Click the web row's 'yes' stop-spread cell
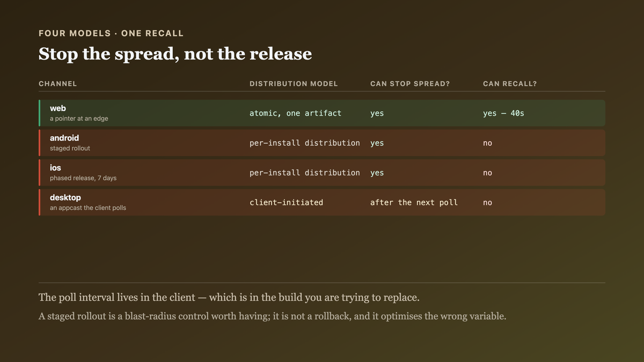 coord(377,113)
